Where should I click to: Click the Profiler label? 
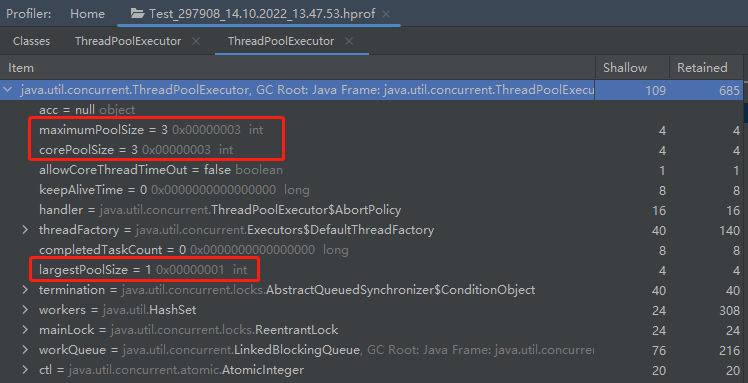tap(29, 14)
